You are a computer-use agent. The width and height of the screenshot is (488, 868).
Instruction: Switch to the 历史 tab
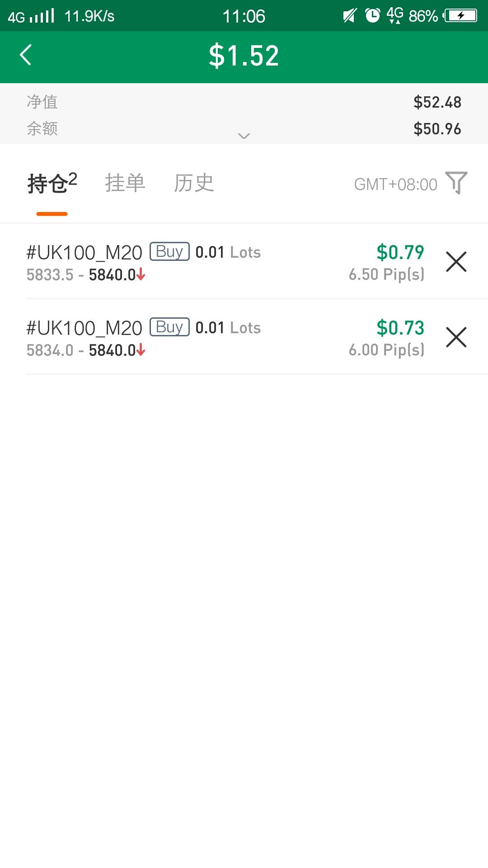coord(194,183)
